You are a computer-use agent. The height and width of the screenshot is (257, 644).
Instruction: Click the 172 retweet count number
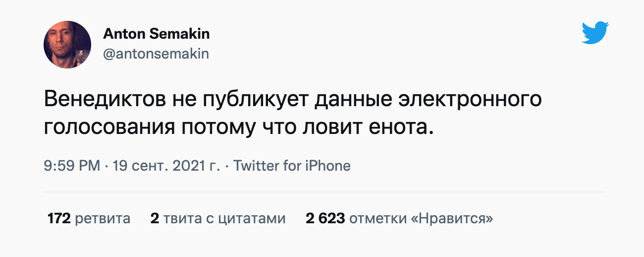coord(59,218)
